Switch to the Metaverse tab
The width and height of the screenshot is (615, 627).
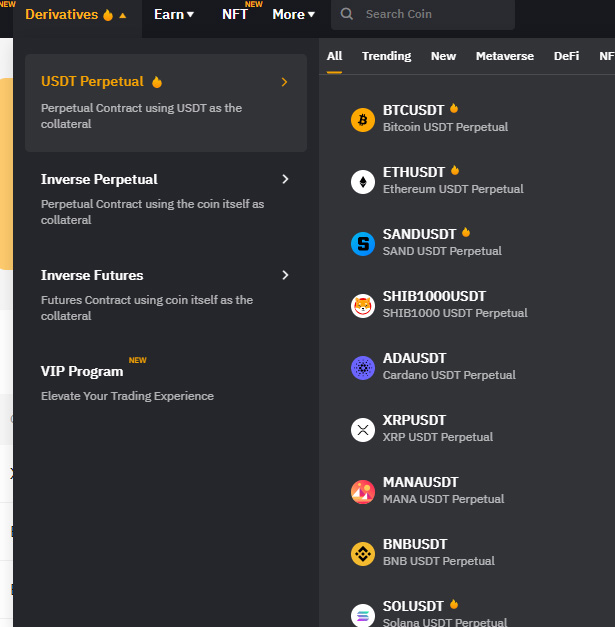click(505, 56)
